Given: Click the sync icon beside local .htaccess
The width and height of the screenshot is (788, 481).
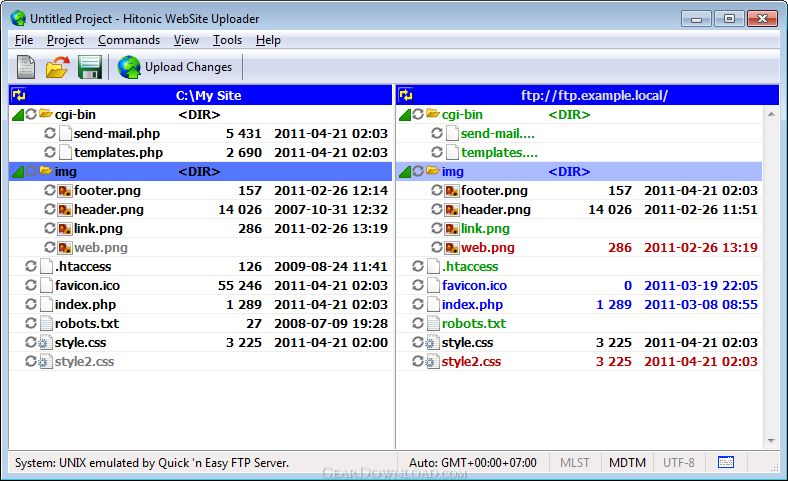Looking at the screenshot, I should tap(31, 266).
